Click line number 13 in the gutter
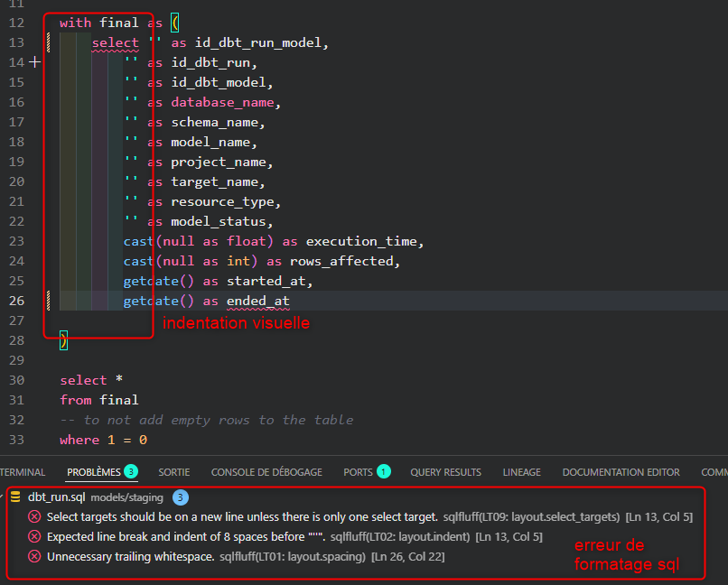The image size is (728, 585). [16, 42]
